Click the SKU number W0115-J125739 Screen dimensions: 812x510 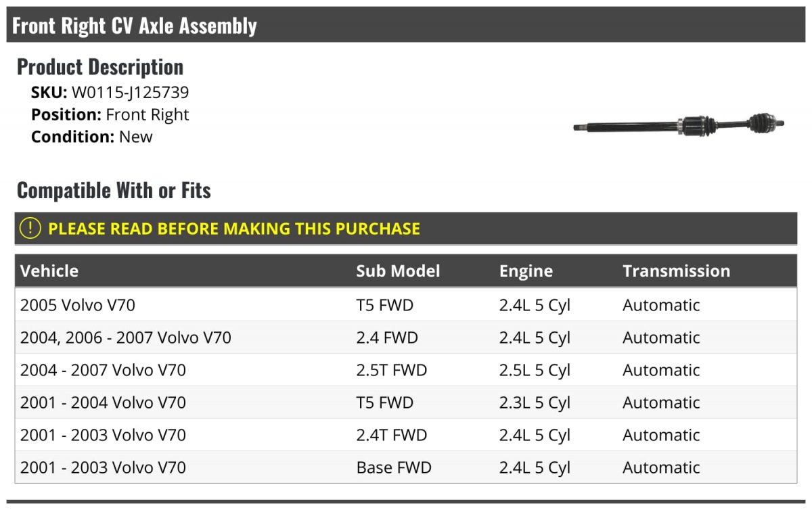pos(130,93)
